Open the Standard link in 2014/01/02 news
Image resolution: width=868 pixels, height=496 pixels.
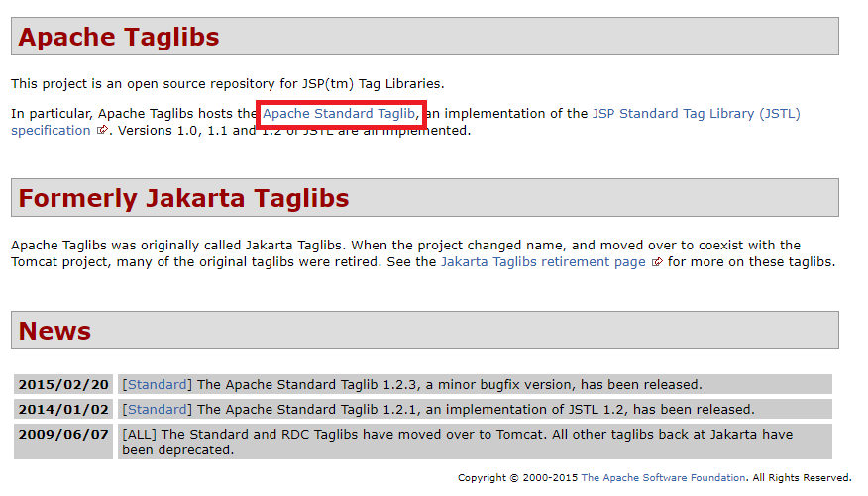pos(158,409)
